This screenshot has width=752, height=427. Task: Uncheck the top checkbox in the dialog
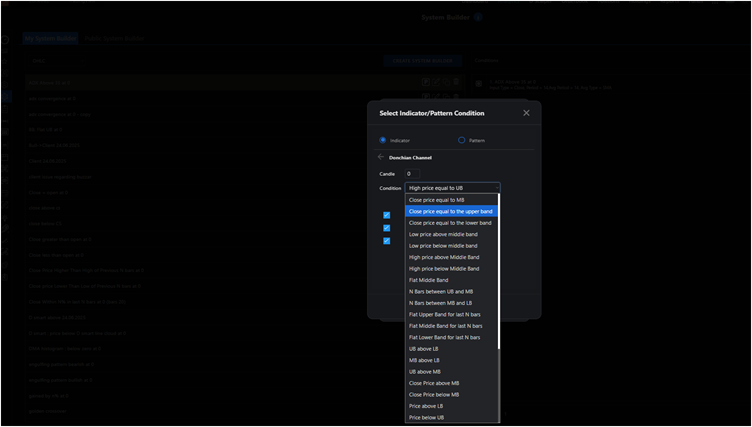387,215
